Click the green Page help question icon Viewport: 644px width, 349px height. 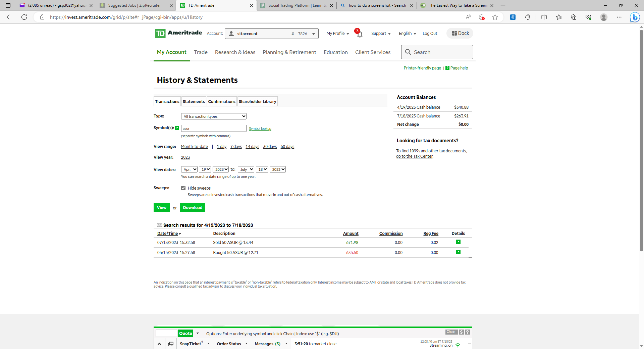coord(447,68)
